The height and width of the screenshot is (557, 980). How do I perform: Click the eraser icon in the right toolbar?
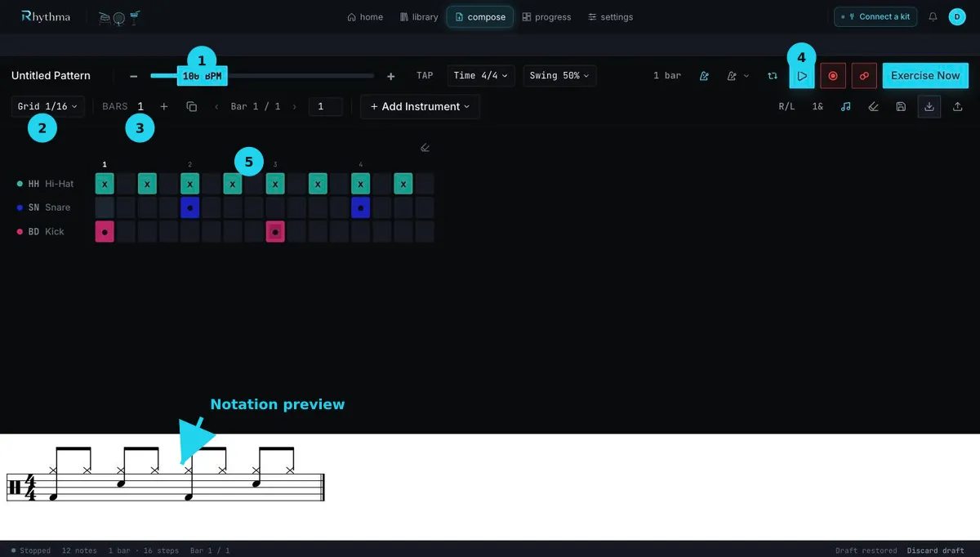[873, 106]
